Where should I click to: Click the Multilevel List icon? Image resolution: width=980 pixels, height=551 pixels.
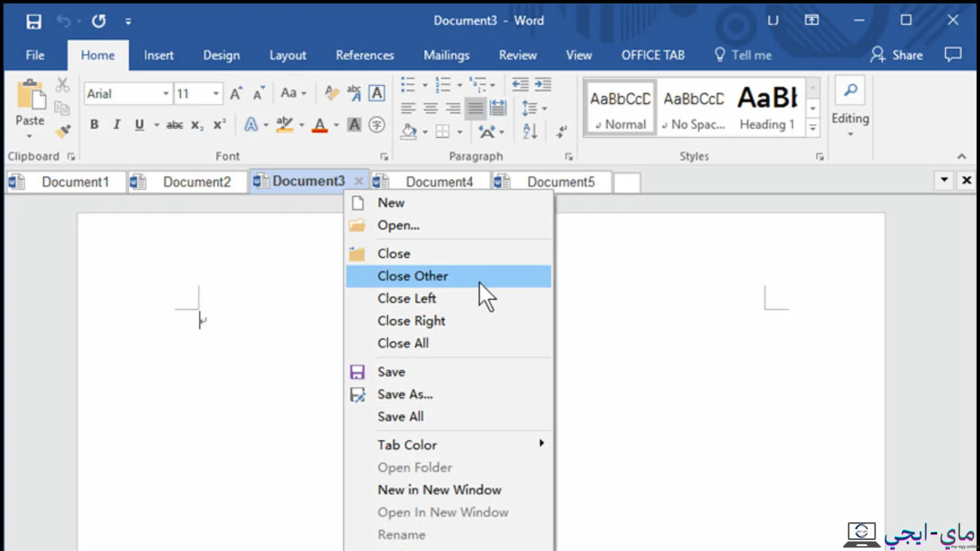point(478,85)
